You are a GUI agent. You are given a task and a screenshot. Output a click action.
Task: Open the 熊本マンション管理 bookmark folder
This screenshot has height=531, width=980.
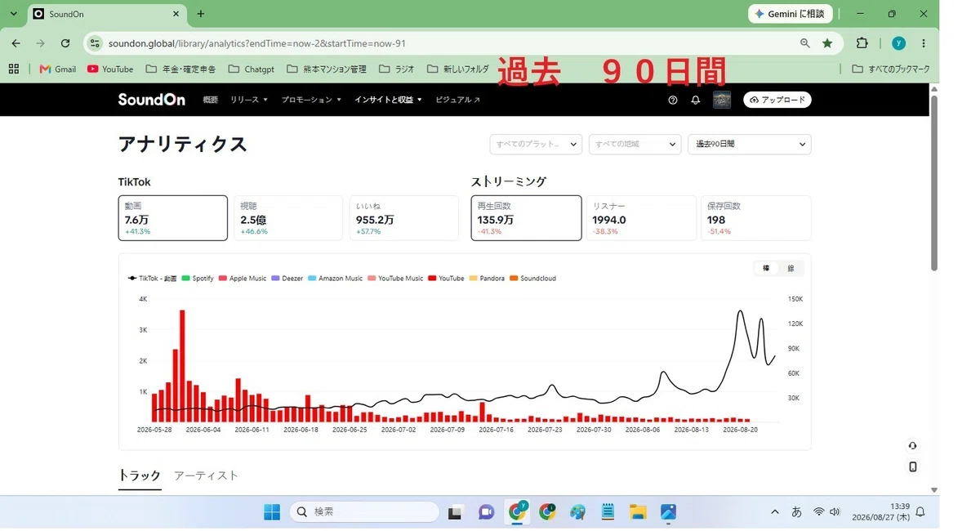coord(327,69)
